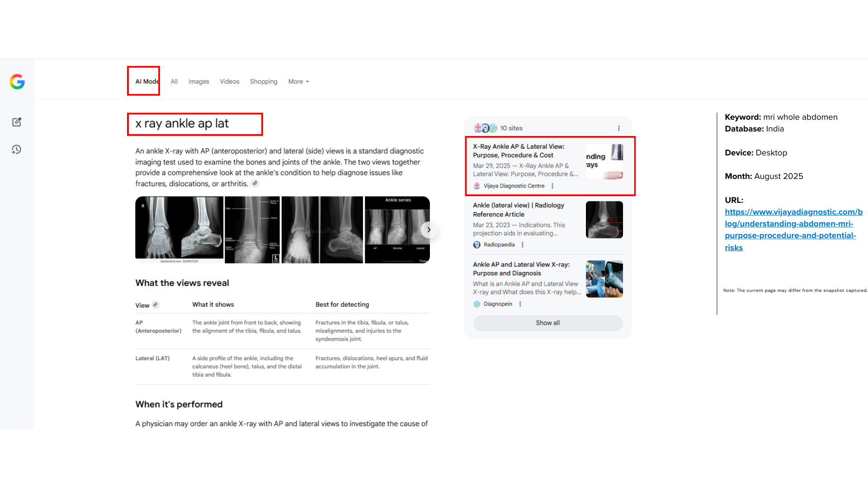The image size is (868, 488).
Task: Click the link icon beside the View header
Action: 156,305
